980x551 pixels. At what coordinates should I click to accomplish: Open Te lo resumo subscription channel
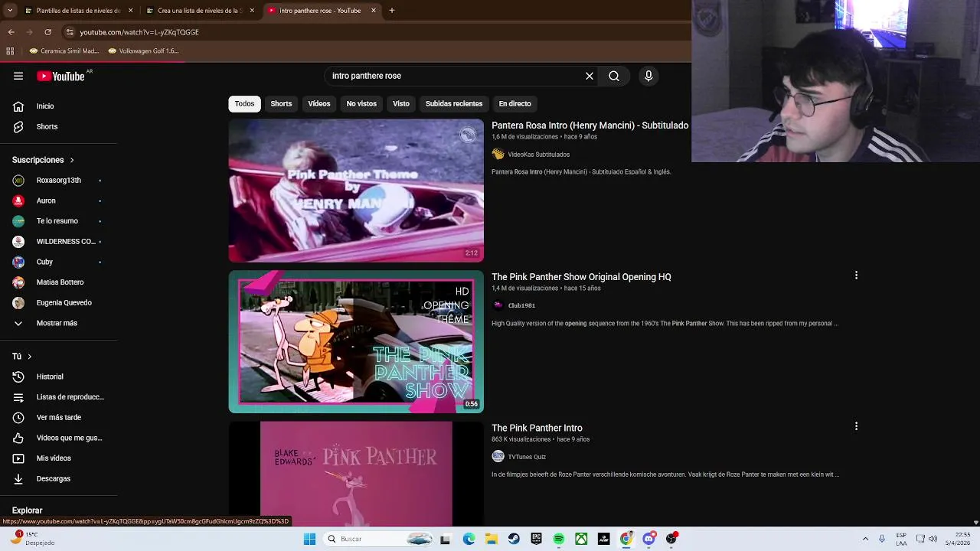click(x=58, y=221)
